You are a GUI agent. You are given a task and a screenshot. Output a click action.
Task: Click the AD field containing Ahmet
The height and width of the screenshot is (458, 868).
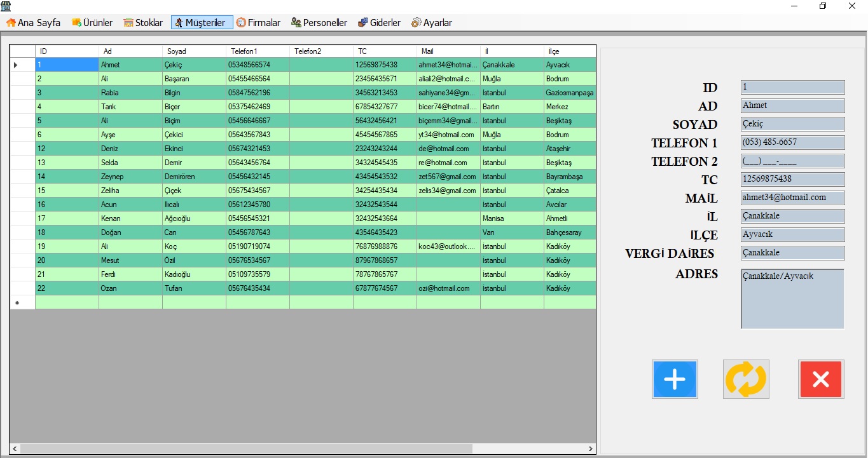click(x=792, y=106)
